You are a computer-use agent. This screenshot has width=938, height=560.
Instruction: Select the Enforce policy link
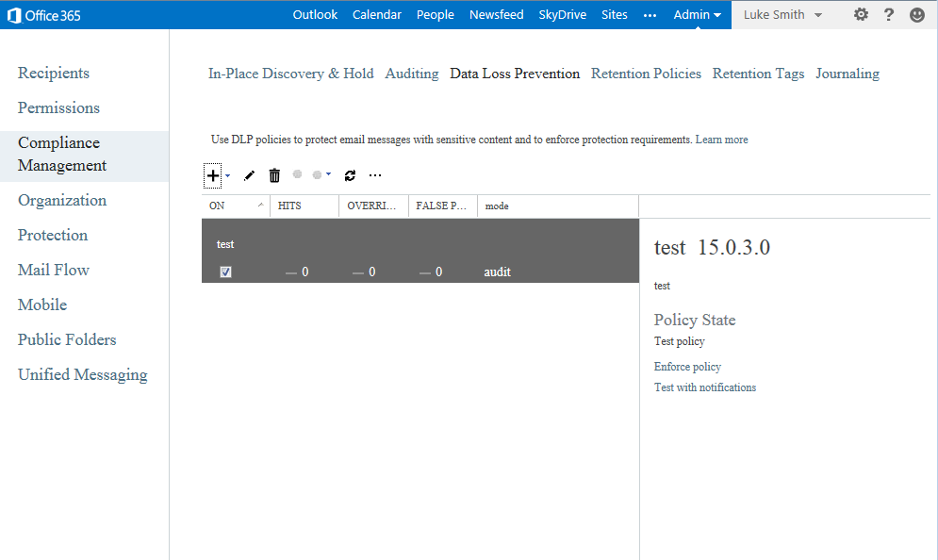[x=687, y=367]
